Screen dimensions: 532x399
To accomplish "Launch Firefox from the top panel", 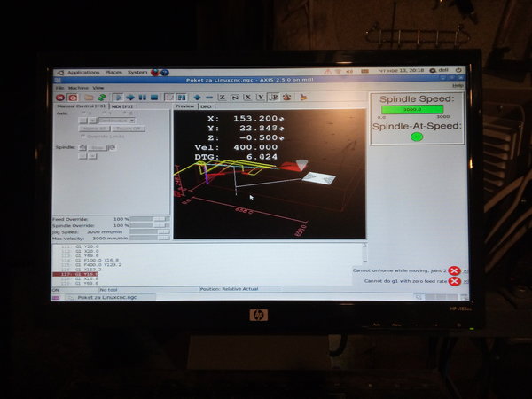I will [155, 73].
